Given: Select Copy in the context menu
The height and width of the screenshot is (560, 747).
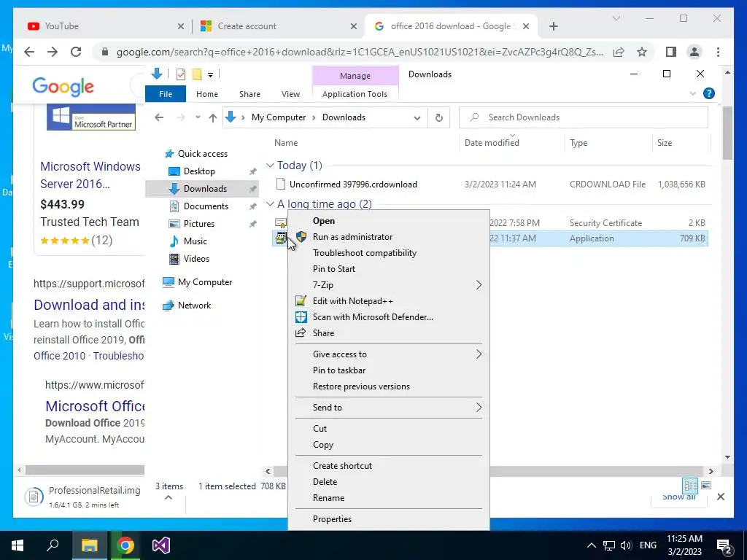Looking at the screenshot, I should [x=323, y=445].
